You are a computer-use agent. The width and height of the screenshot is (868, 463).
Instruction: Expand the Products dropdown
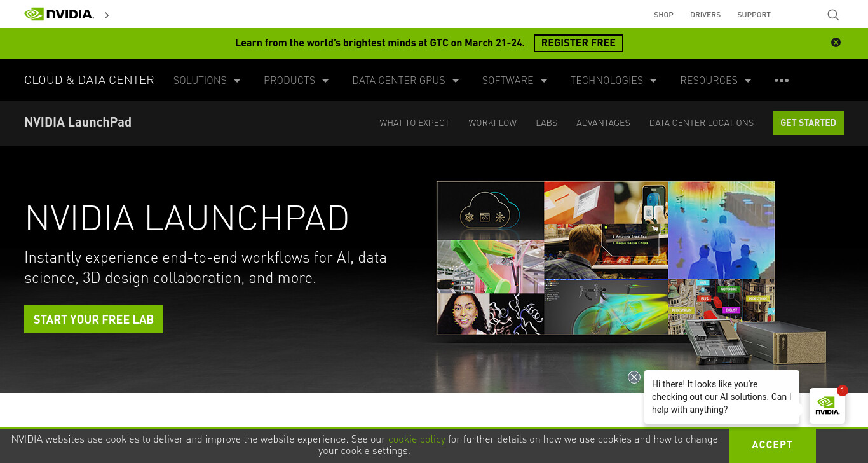click(296, 80)
